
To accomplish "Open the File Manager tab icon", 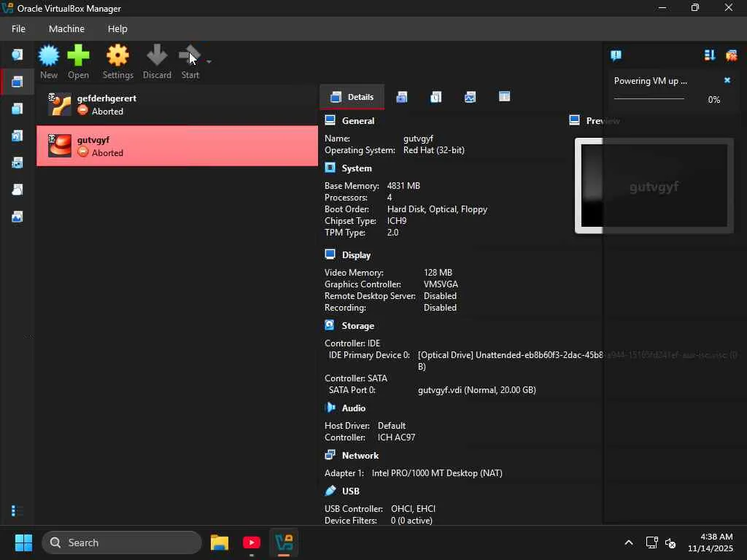I will point(505,97).
